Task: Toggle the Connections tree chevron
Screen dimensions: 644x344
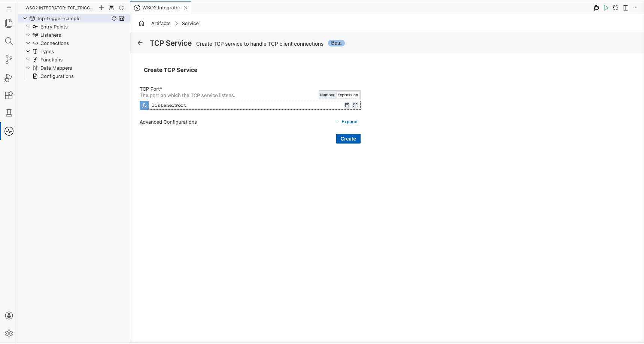Action: 28,43
